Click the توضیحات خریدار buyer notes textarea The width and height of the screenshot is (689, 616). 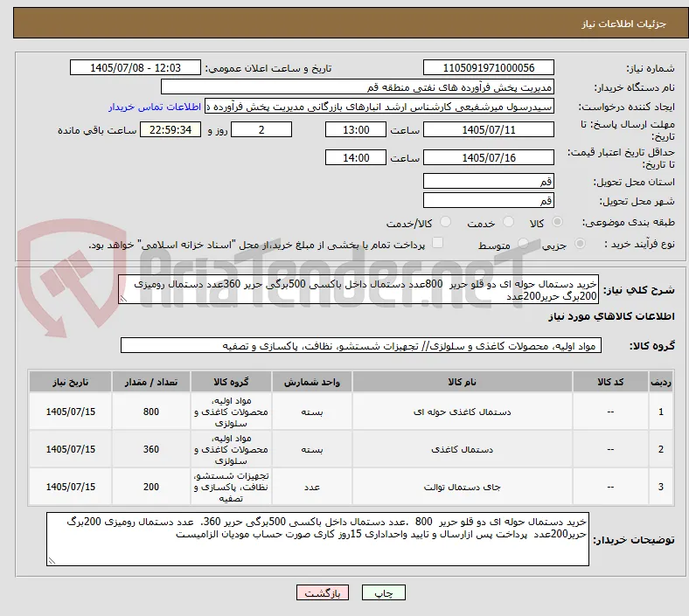coord(317,539)
